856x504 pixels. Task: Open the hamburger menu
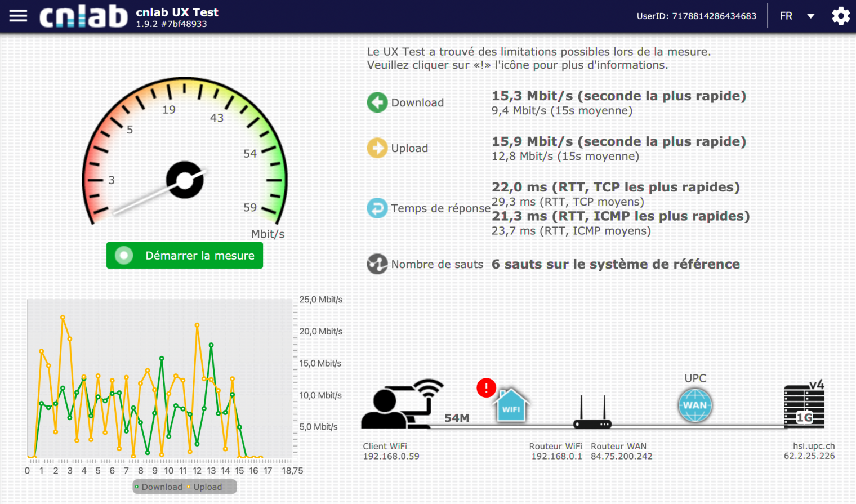click(18, 16)
